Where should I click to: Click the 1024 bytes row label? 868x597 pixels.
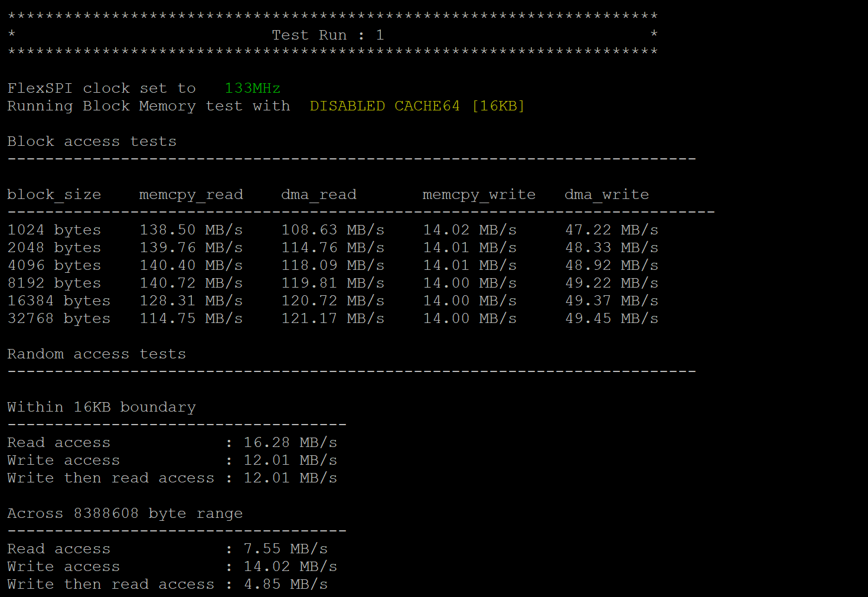point(54,229)
